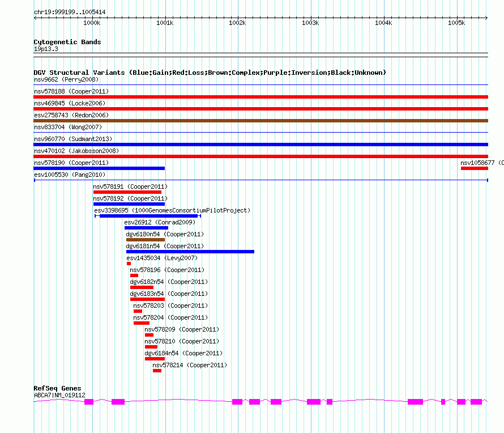Open variant nsv578196 (Cooper2011) label

point(167,270)
